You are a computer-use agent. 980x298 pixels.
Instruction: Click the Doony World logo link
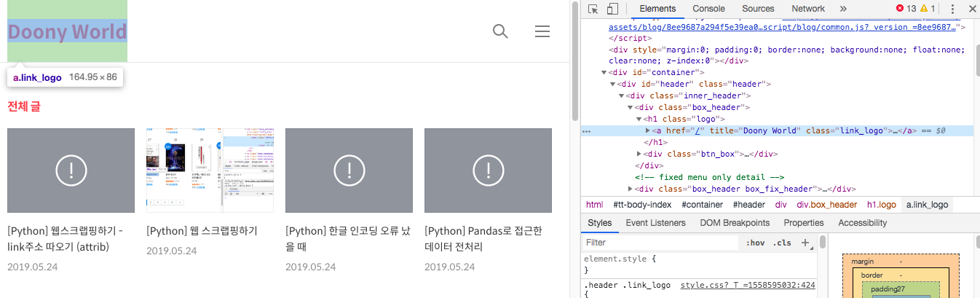[68, 32]
